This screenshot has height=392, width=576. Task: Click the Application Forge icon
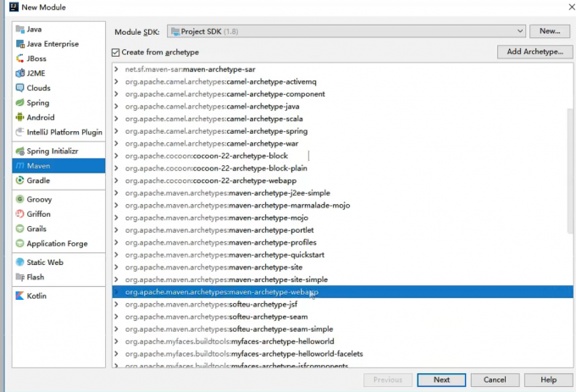pos(19,243)
